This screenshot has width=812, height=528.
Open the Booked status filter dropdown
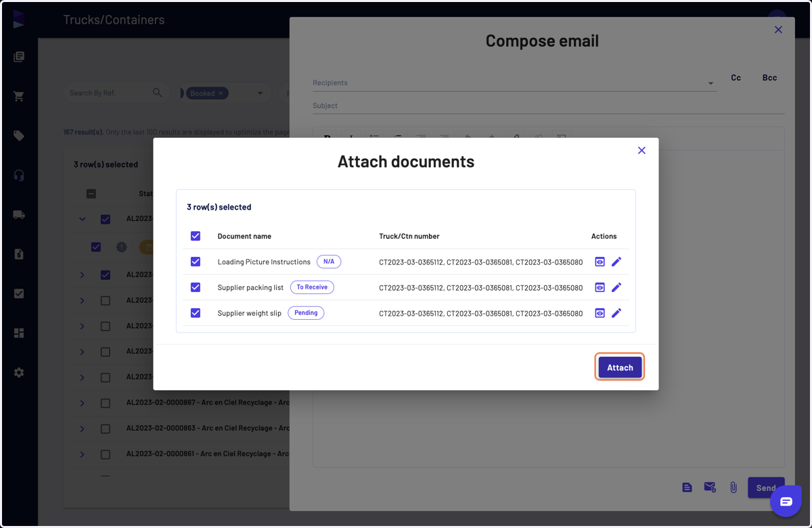[x=260, y=93]
